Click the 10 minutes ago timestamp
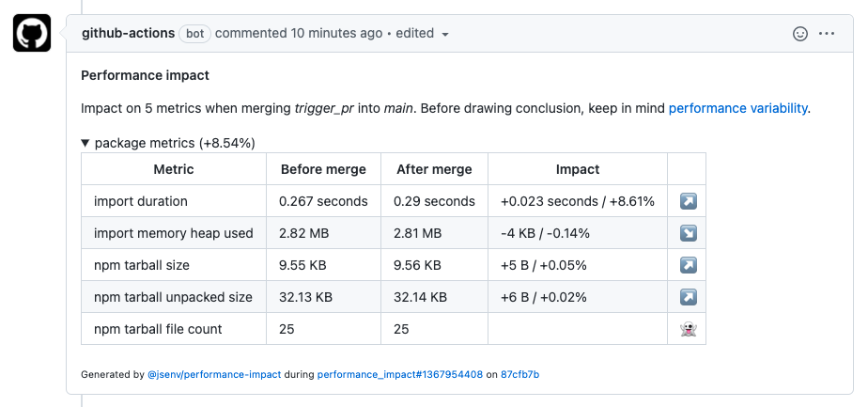The height and width of the screenshot is (407, 868). [x=336, y=33]
